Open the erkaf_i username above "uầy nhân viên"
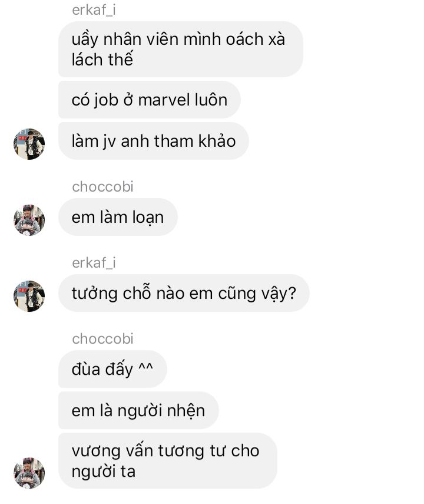The height and width of the screenshot is (504, 424). 94,10
